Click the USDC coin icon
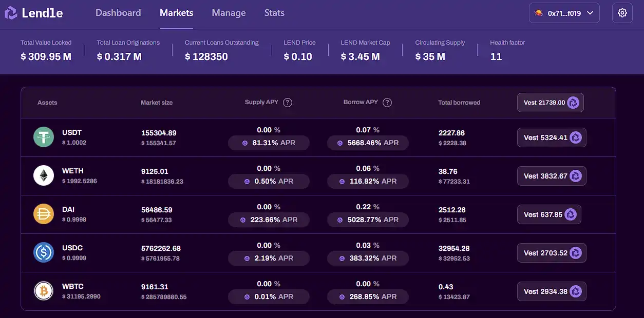644x318 pixels. [x=44, y=253]
